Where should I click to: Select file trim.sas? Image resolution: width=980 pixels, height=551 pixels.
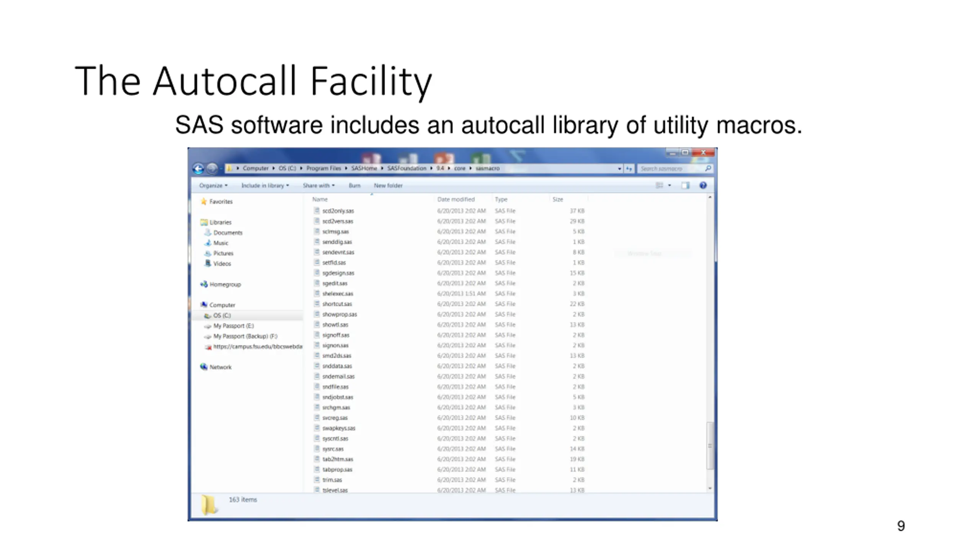(x=332, y=479)
